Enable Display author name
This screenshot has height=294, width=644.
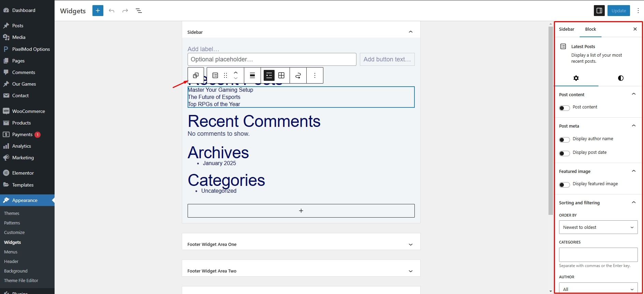coord(565,139)
